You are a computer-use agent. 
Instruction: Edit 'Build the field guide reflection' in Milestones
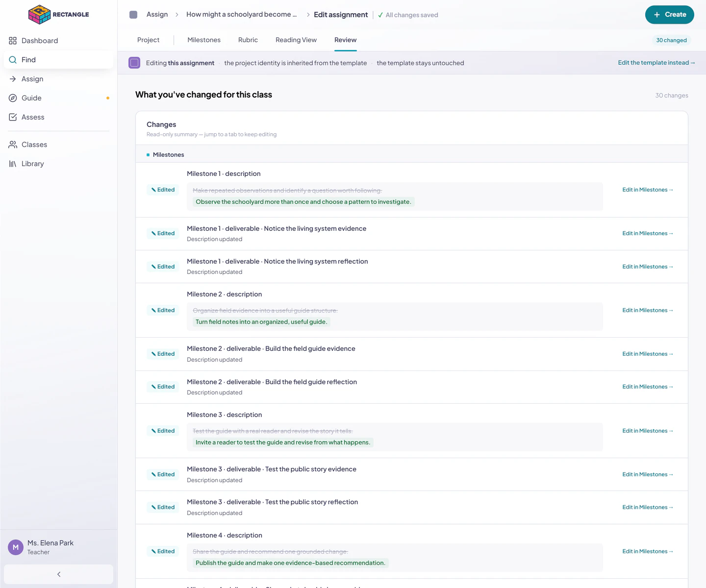648,387
